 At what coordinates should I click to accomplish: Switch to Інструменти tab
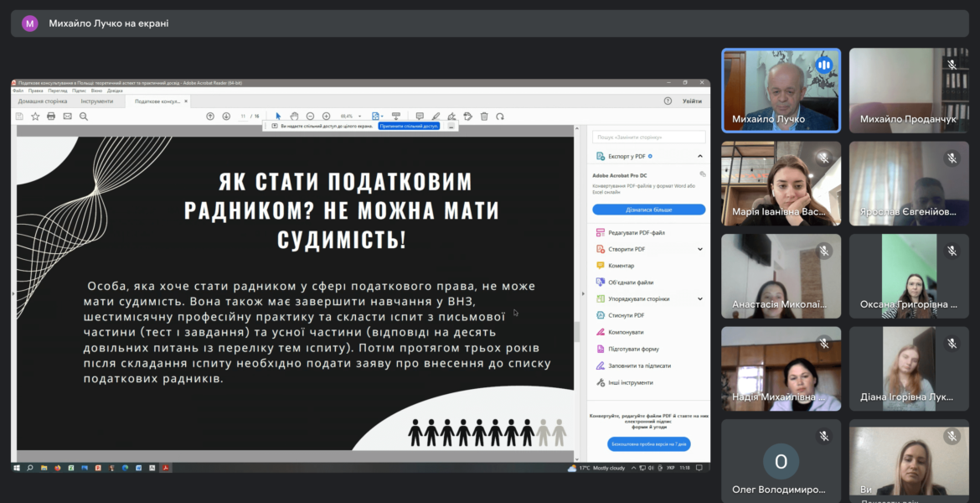click(97, 101)
